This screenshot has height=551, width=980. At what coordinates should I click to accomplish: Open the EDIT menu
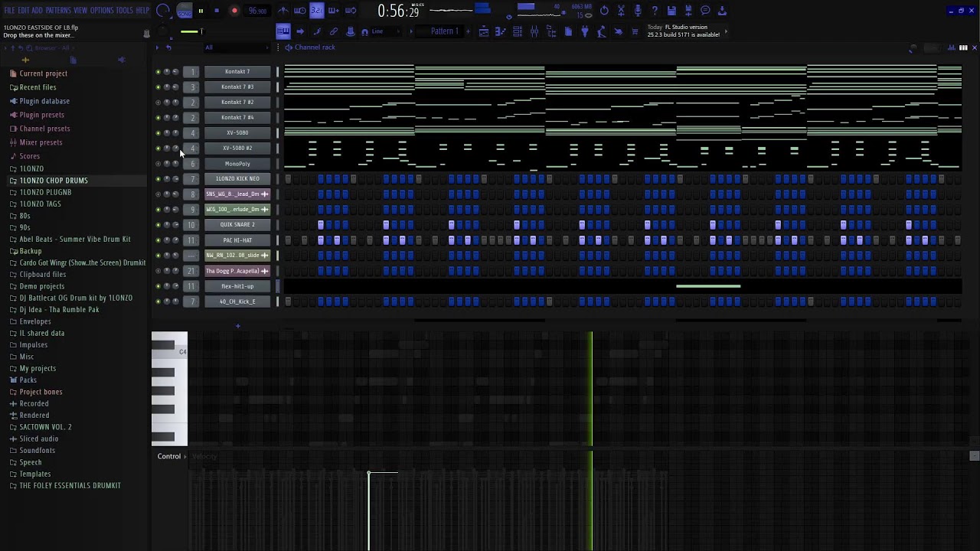coord(24,11)
